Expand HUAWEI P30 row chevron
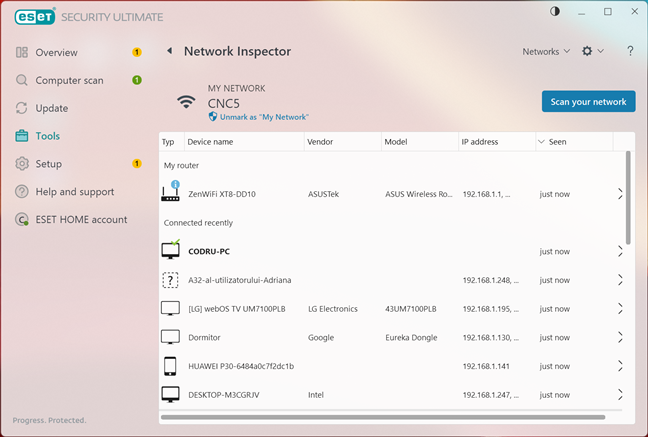Viewport: 648px width, 437px height. 620,366
